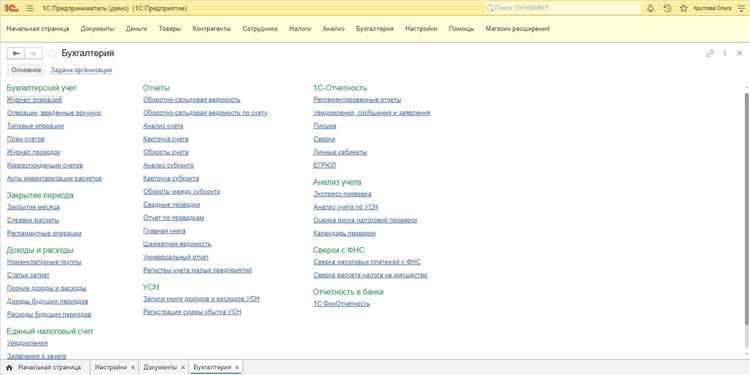Screen dimensions: 750x375
Task: Open the history clock icon
Action: (667, 9)
